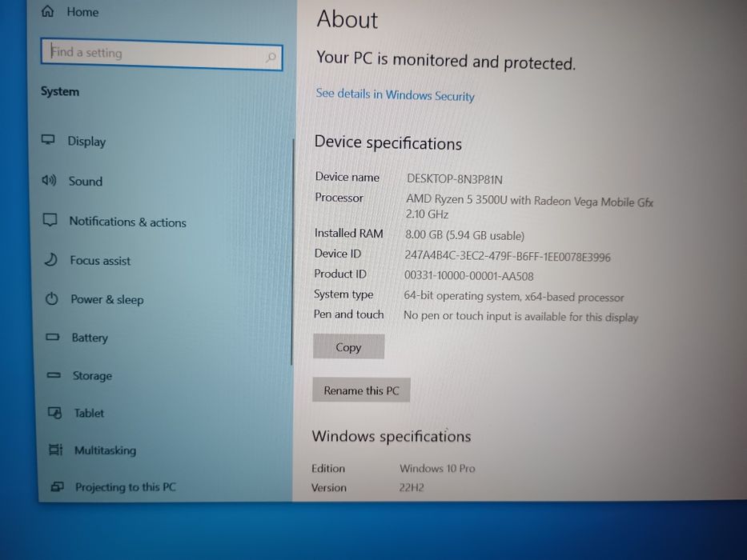
Task: Click Windows 10 Pro edition value
Action: click(x=437, y=468)
